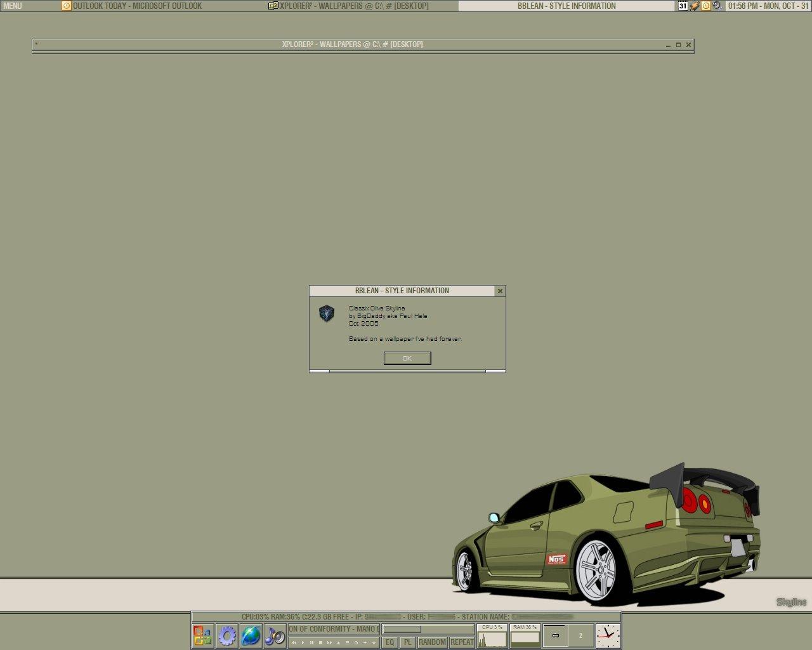The width and height of the screenshot is (812, 650).
Task: Close the BBLean Style Information dialog
Action: pyautogui.click(x=500, y=291)
